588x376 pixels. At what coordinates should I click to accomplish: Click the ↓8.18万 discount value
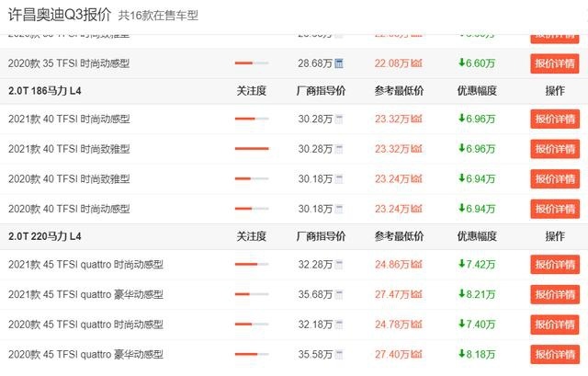pyautogui.click(x=477, y=354)
